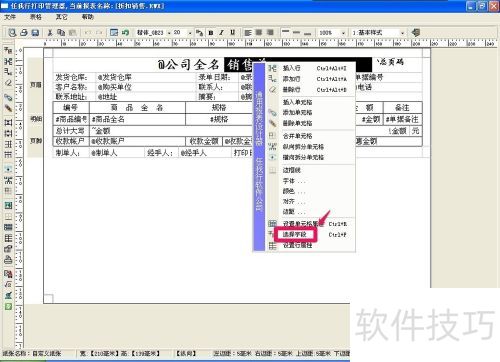Toggle the underline U formatting button

(232, 33)
